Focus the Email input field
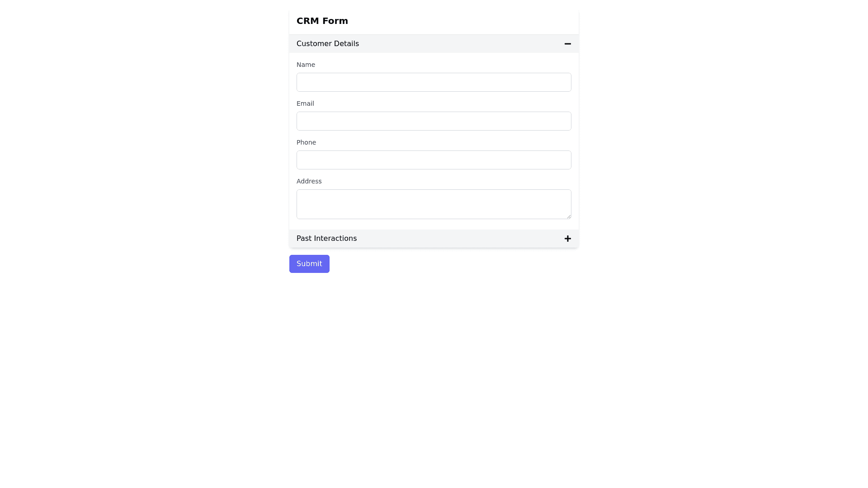The image size is (868, 488). point(434,121)
